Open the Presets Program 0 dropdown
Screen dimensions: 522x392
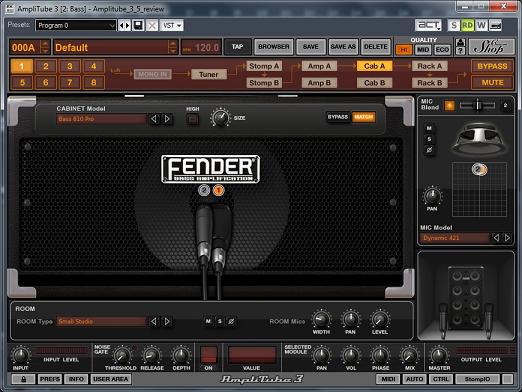coord(76,25)
